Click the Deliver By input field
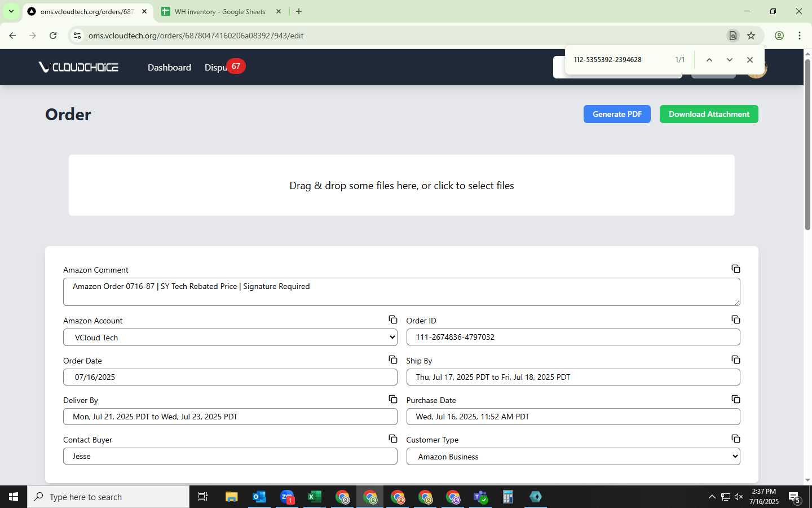The width and height of the screenshot is (812, 508). coord(230,417)
